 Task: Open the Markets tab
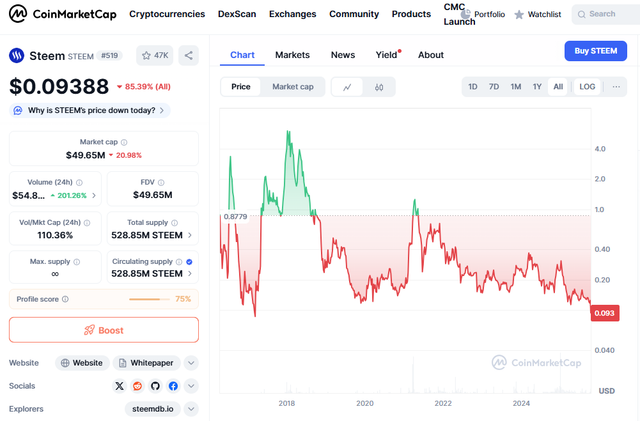[x=292, y=55]
